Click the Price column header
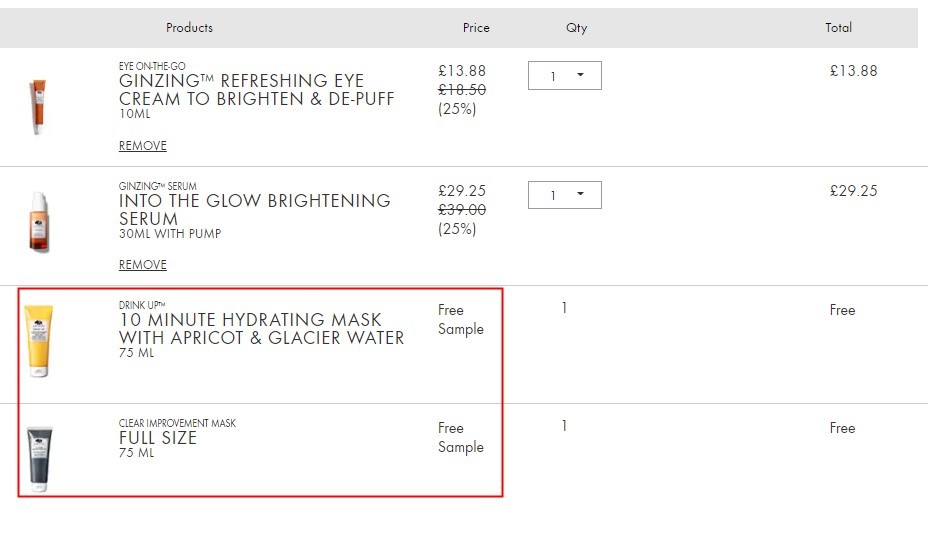Image resolution: width=928 pixels, height=533 pixels. (x=476, y=27)
